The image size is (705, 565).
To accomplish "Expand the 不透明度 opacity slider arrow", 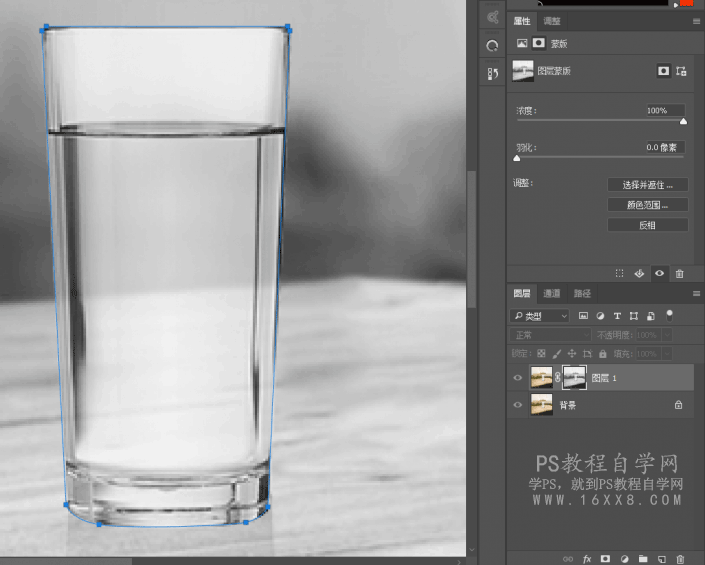I will pyautogui.click(x=668, y=335).
